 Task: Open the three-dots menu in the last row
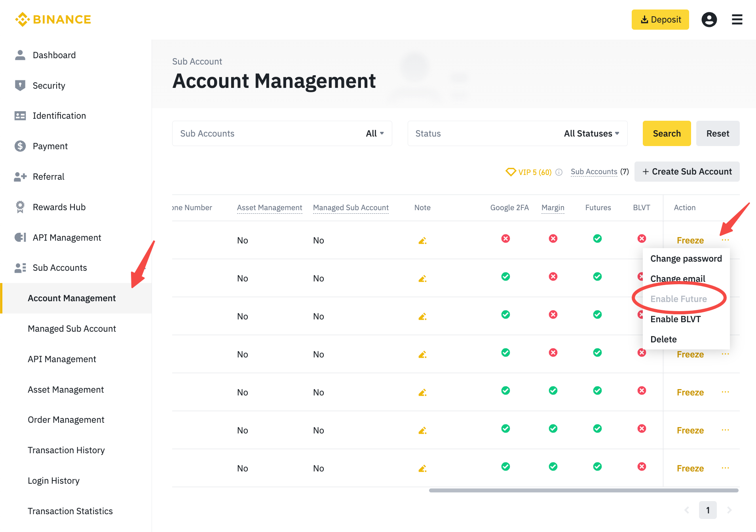click(x=725, y=468)
